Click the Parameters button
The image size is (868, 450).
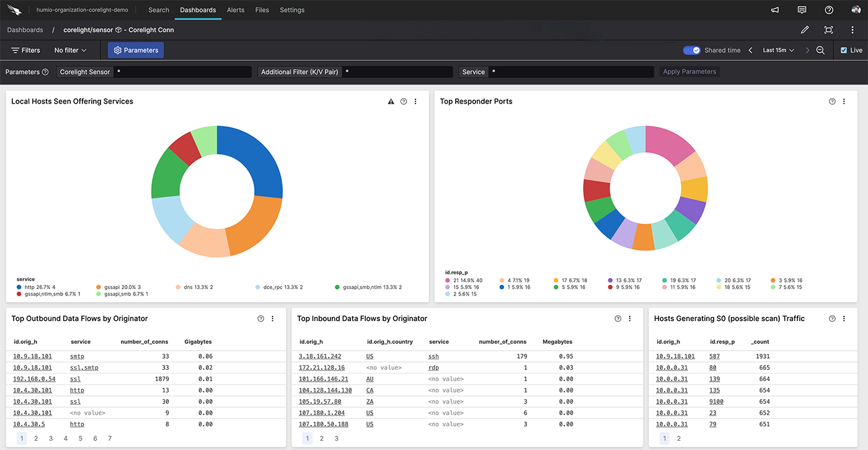coord(136,50)
